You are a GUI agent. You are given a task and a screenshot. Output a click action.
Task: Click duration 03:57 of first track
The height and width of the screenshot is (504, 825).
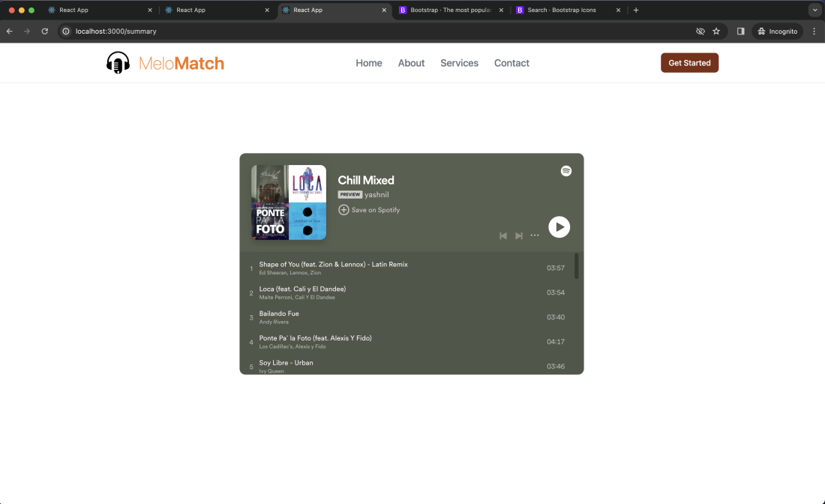pos(556,268)
